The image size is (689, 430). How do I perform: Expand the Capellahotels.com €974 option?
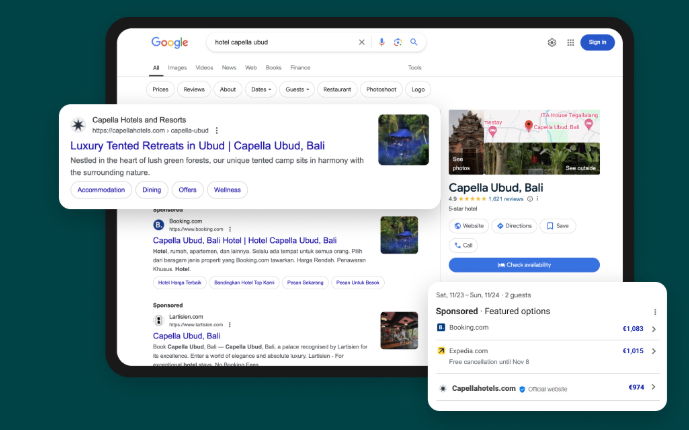tap(653, 387)
